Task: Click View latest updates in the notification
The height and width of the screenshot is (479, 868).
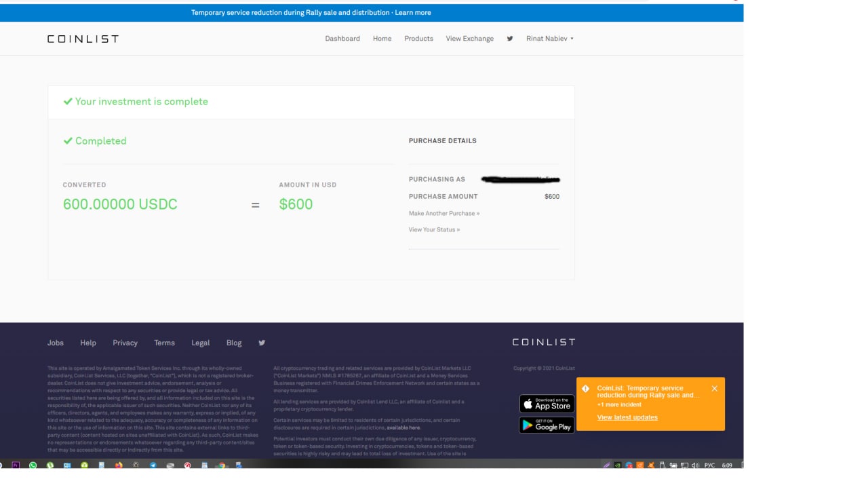Action: tap(627, 417)
